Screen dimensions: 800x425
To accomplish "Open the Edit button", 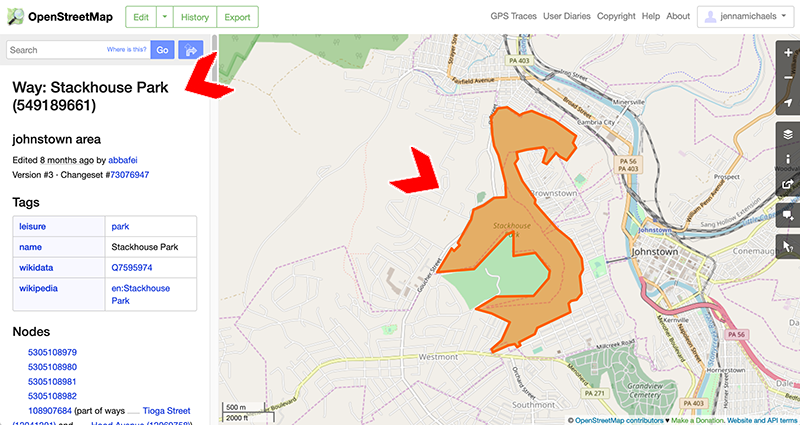I will (x=141, y=17).
